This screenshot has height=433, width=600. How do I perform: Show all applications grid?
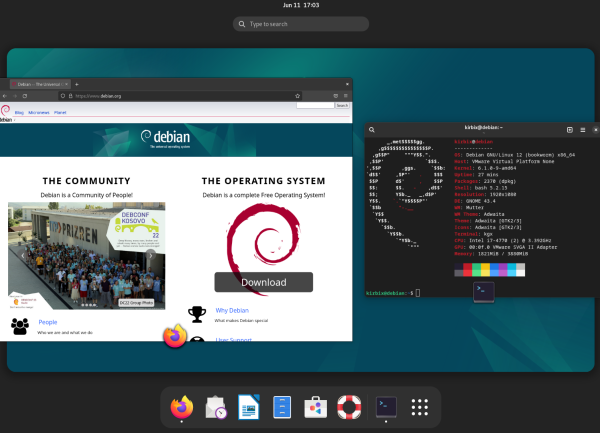[x=419, y=407]
